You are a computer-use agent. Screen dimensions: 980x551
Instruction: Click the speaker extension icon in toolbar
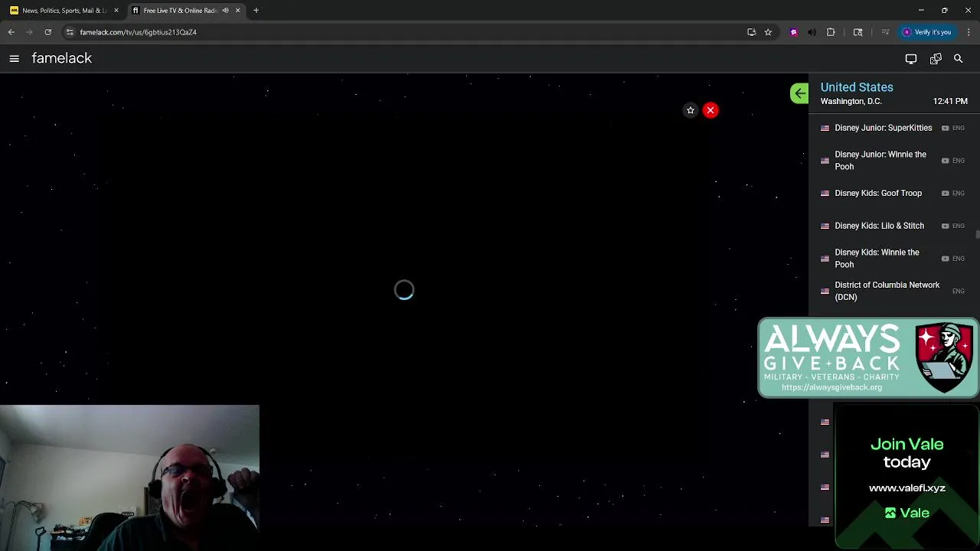pos(812,32)
